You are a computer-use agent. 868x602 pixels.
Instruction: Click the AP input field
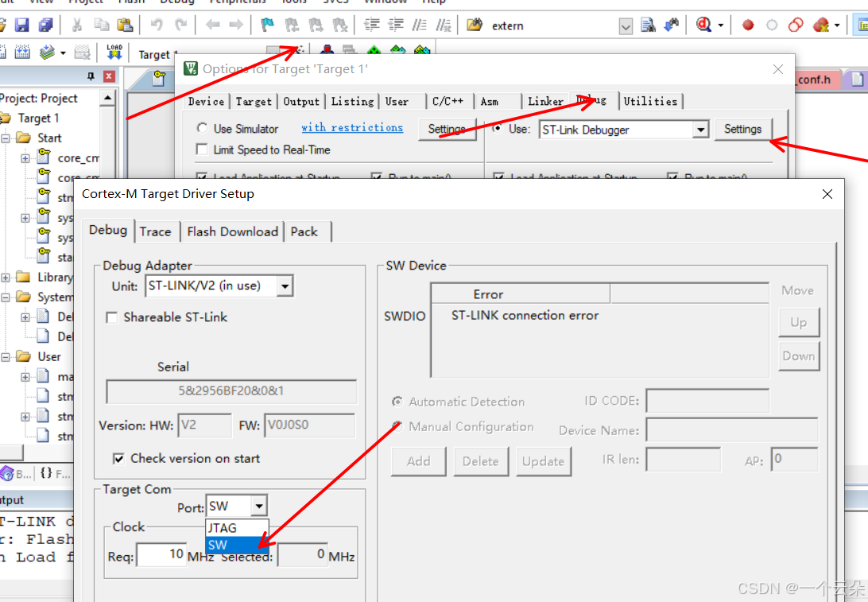tap(794, 459)
